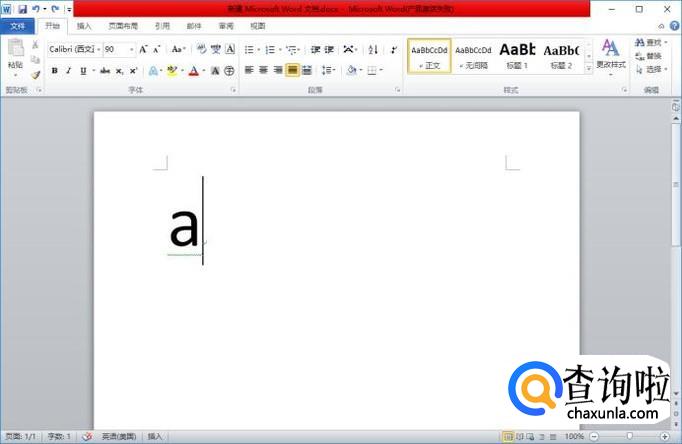The height and width of the screenshot is (444, 682).
Task: Expand the Styles gallery more arrow
Action: click(x=588, y=68)
